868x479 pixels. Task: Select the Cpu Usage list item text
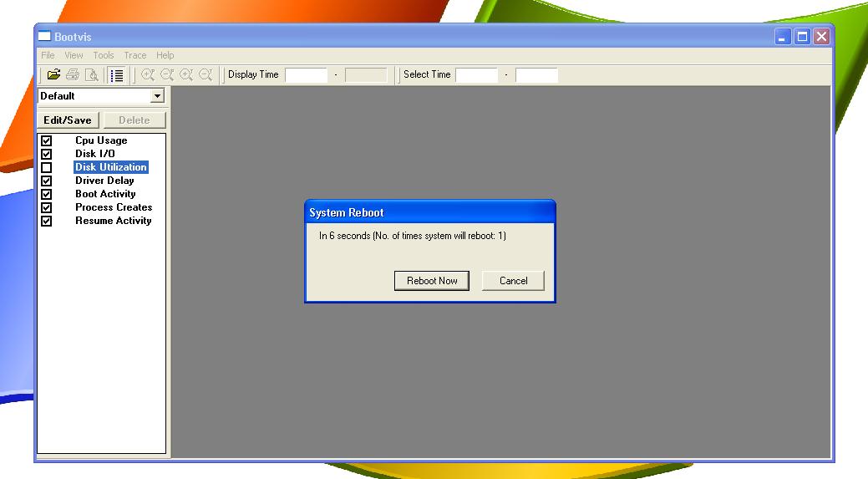pyautogui.click(x=101, y=140)
